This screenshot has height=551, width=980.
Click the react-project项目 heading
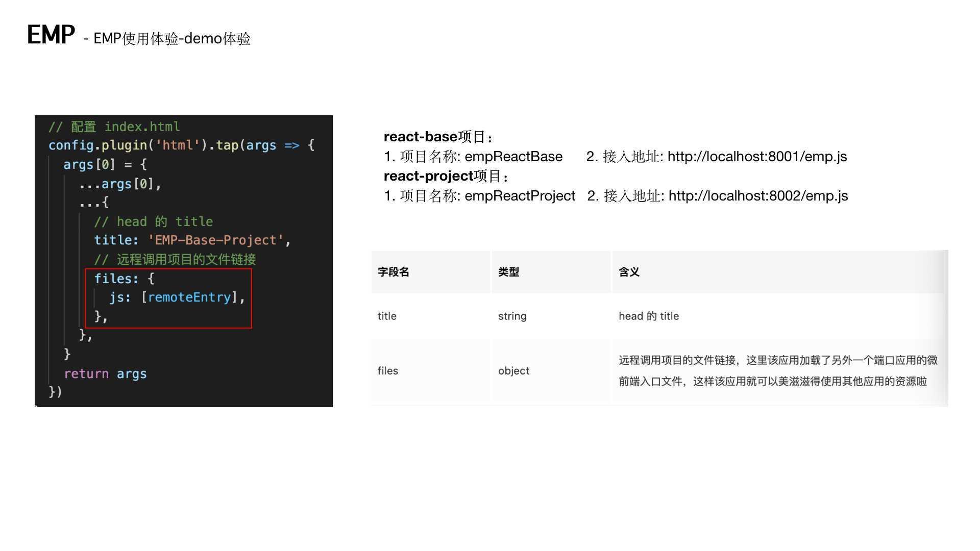(445, 176)
